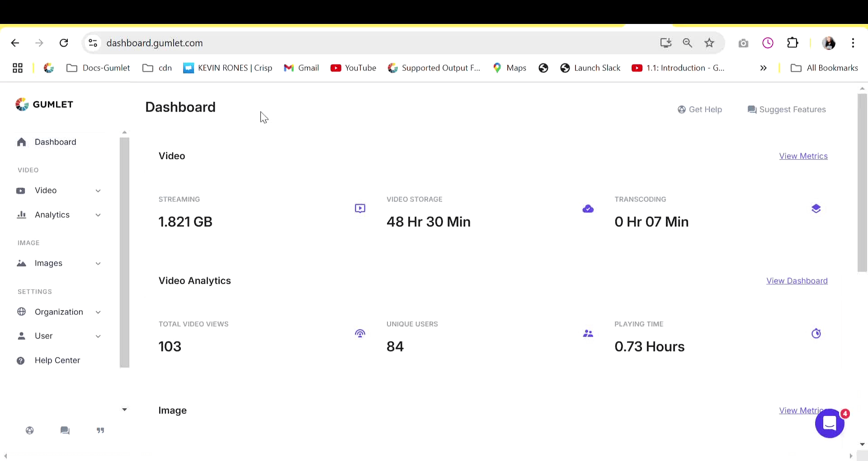Open the Gumlet logo bookmark icon
The width and height of the screenshot is (868, 461).
tap(49, 68)
